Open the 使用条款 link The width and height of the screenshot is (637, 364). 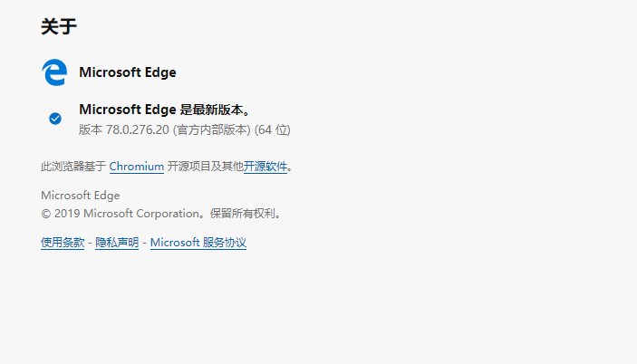[63, 243]
